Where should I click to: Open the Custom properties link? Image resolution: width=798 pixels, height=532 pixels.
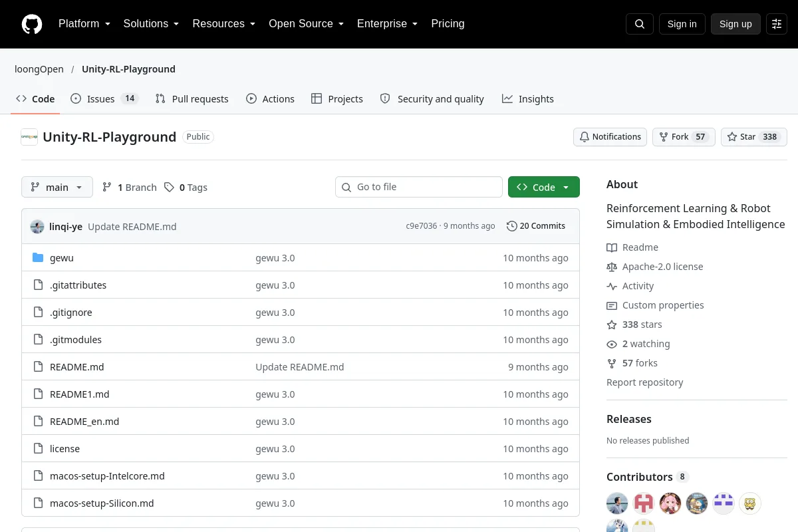pos(663,305)
